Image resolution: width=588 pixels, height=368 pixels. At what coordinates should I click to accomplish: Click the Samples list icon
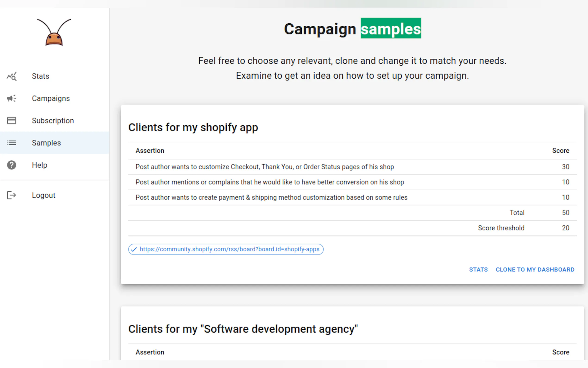pyautogui.click(x=11, y=143)
